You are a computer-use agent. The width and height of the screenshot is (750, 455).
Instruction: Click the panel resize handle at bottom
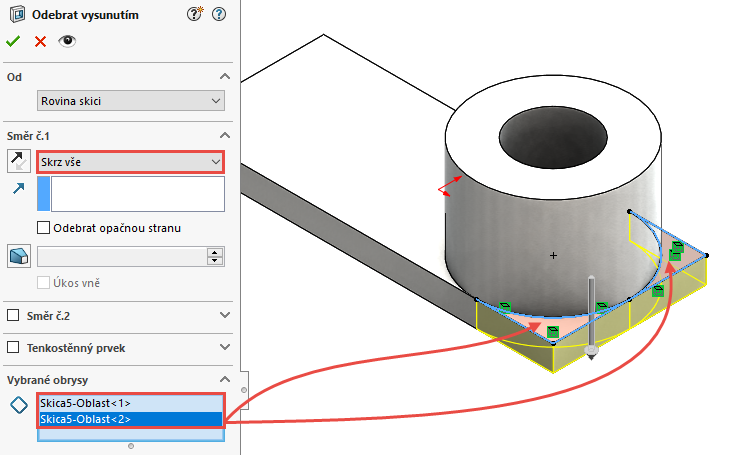coord(131,446)
